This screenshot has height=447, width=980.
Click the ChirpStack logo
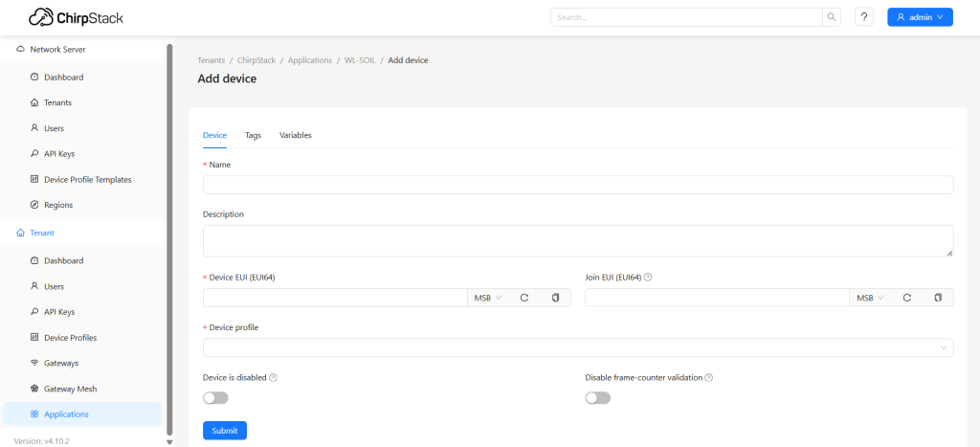point(76,17)
